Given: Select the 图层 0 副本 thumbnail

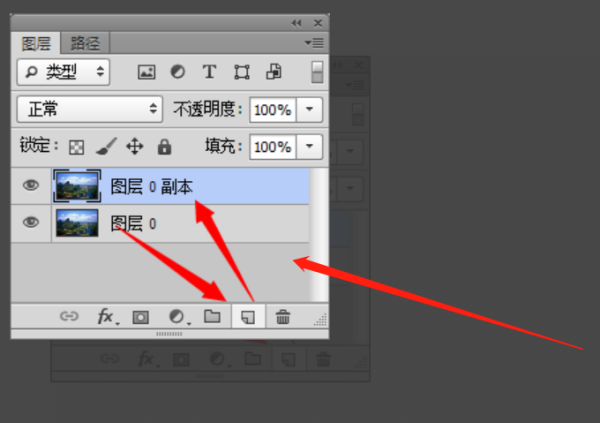Looking at the screenshot, I should (77, 186).
